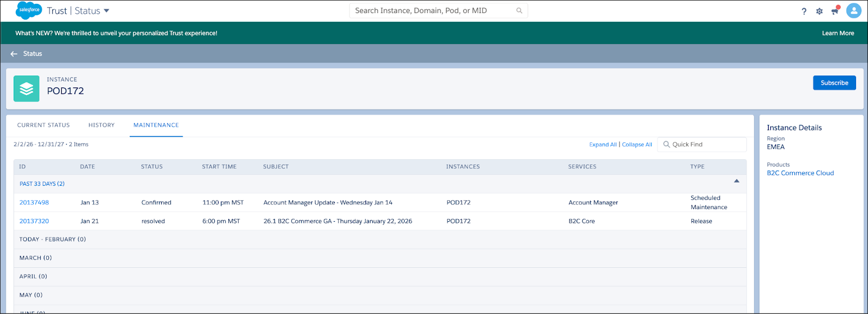Image resolution: width=868 pixels, height=314 pixels.
Task: Click the POD172 instance title
Action: tap(65, 91)
